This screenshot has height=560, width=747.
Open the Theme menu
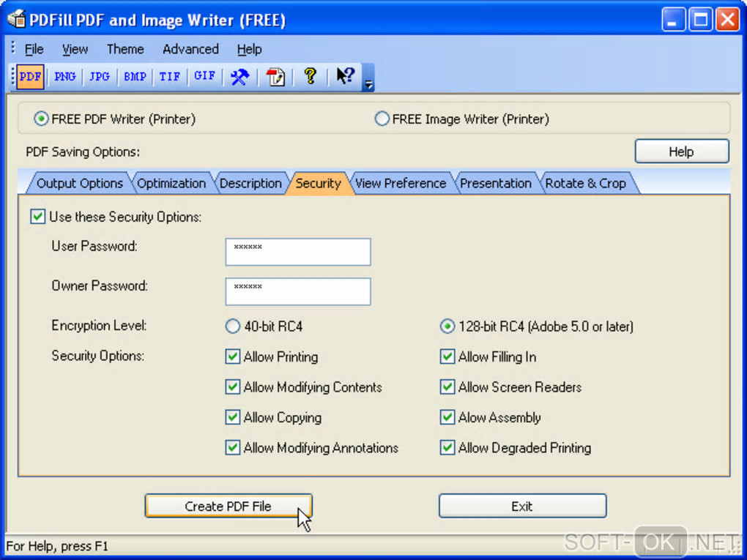(x=125, y=49)
